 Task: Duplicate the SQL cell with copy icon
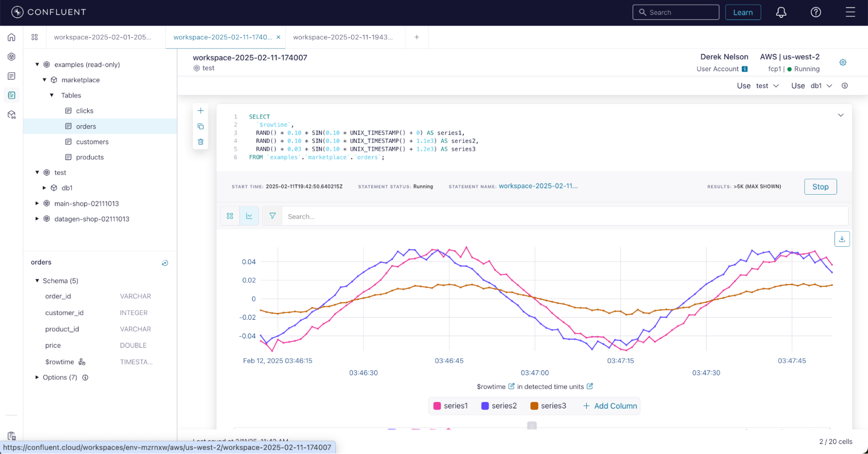pos(201,126)
